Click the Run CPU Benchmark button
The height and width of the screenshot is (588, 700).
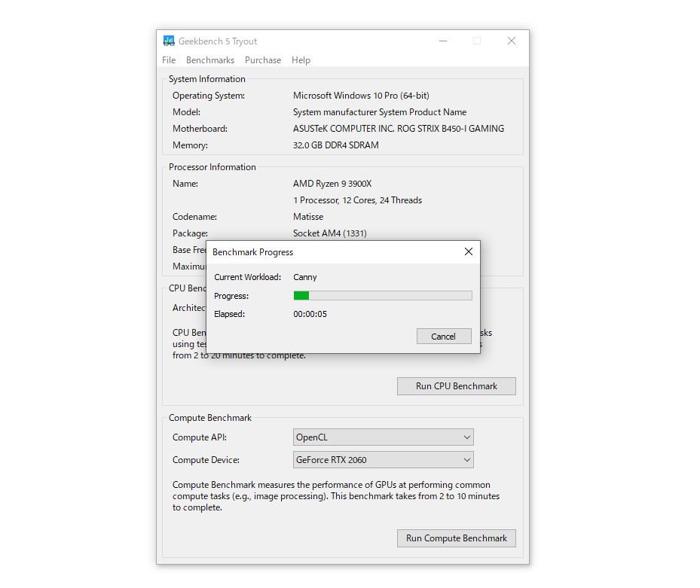click(456, 385)
